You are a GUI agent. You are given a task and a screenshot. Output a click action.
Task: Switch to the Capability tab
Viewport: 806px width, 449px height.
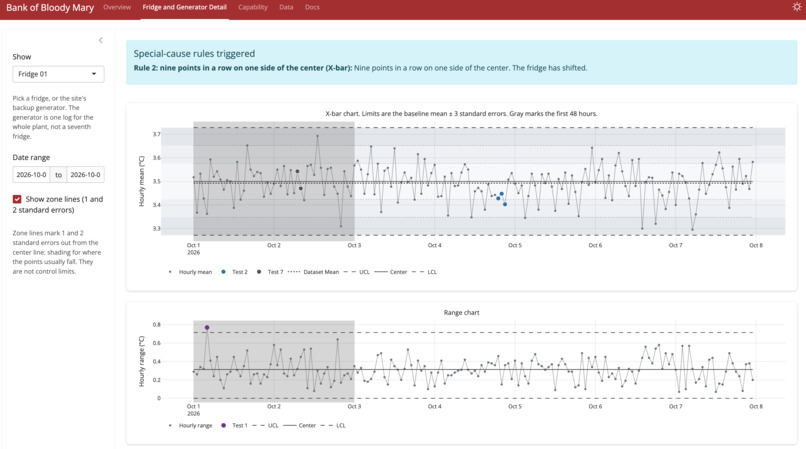pos(253,7)
